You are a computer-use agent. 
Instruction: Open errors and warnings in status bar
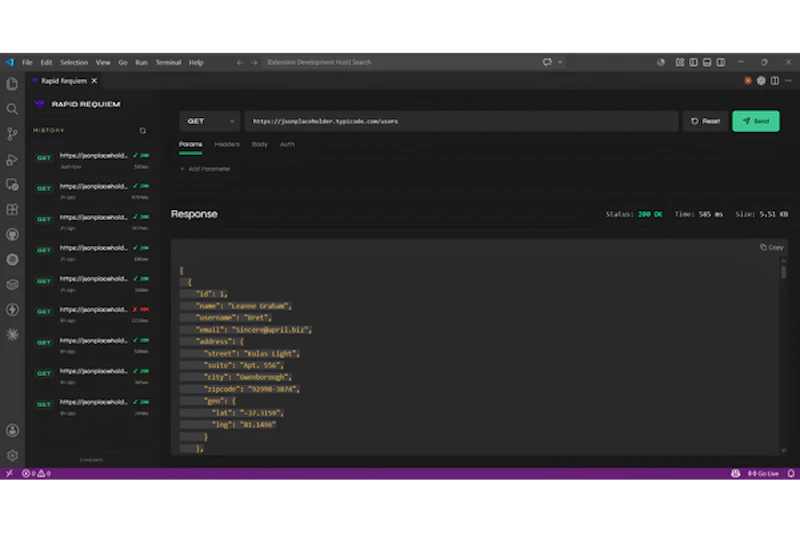(x=36, y=473)
